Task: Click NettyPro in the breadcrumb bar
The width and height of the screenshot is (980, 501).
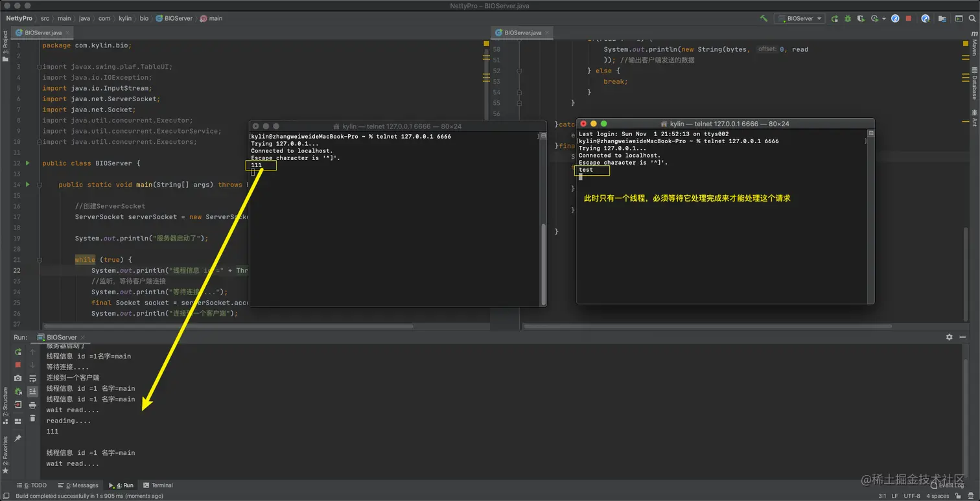Action: [19, 18]
